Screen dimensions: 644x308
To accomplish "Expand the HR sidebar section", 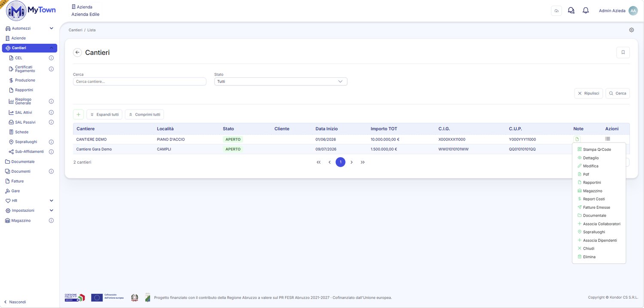I will click(x=51, y=201).
